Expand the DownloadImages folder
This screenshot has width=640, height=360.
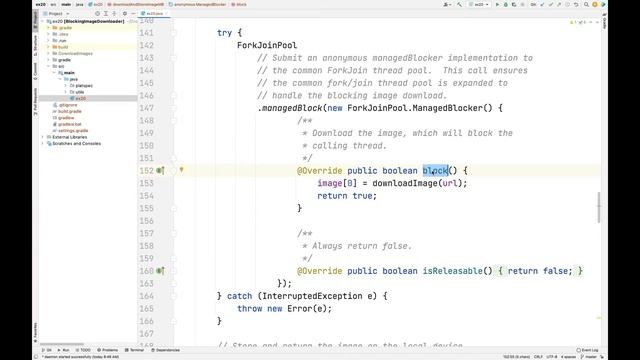(48, 53)
